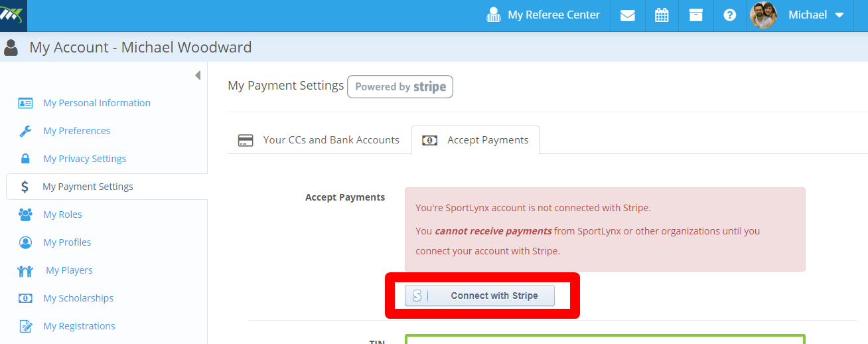Image resolution: width=868 pixels, height=344 pixels.
Task: Click the lock icon beside Privacy Settings
Action: point(25,159)
